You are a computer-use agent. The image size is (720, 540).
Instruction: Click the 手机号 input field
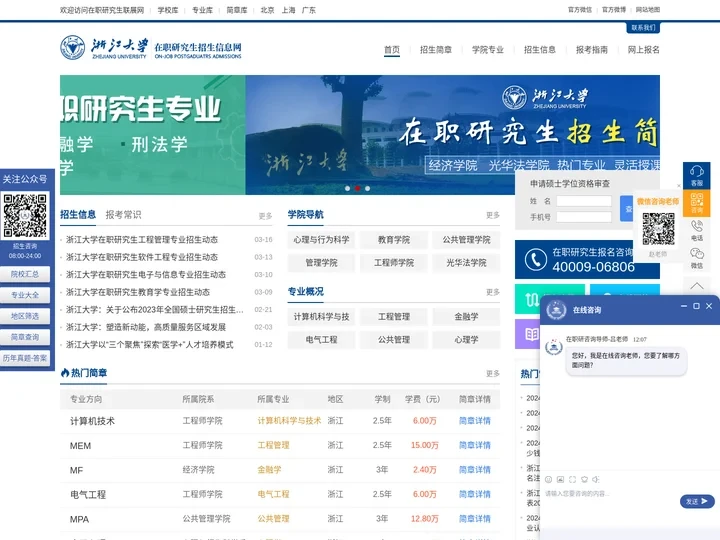pyautogui.click(x=584, y=217)
